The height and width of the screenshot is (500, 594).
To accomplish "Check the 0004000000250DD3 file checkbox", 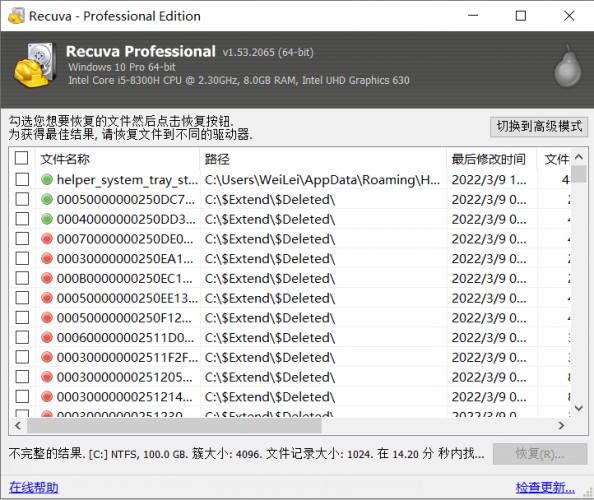I will 22,219.
